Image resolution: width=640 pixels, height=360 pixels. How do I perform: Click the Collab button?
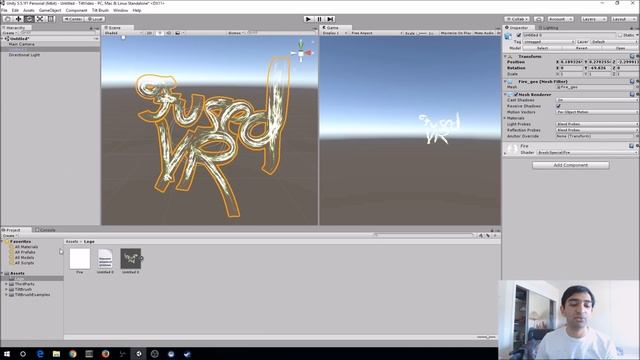tap(517, 19)
